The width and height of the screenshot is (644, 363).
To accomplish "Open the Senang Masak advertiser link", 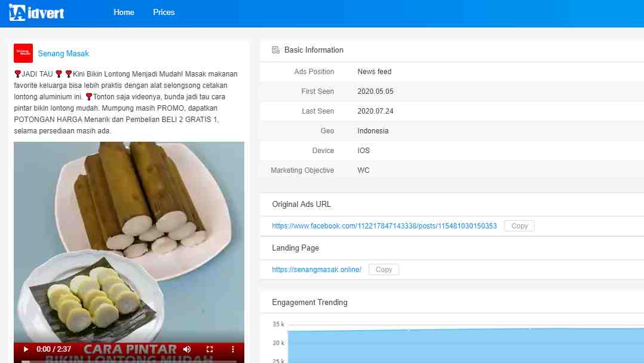I will pyautogui.click(x=63, y=53).
